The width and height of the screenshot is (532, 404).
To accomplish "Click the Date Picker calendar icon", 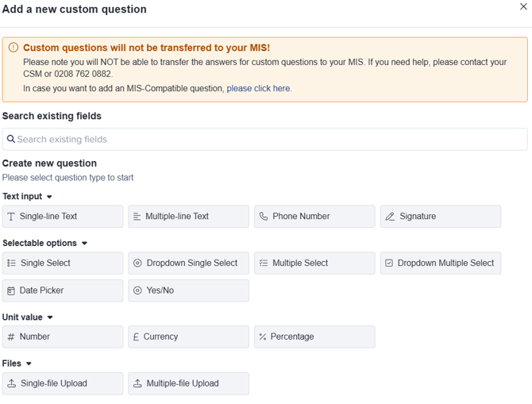I will [x=11, y=290].
